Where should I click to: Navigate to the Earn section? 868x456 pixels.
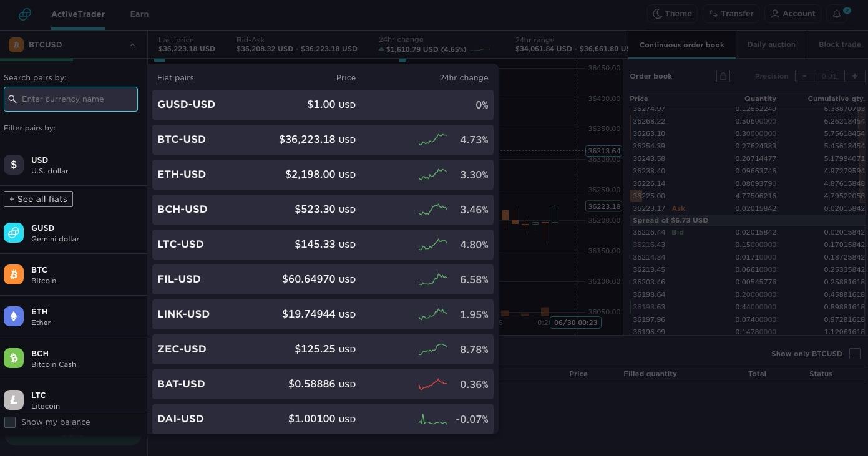point(139,14)
